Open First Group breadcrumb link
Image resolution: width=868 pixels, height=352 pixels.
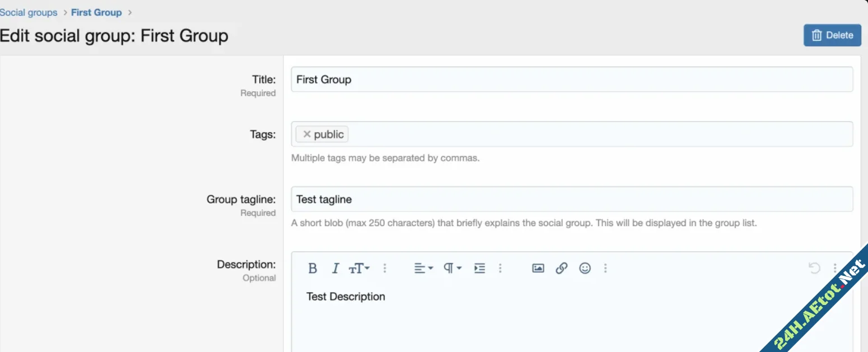tap(96, 12)
